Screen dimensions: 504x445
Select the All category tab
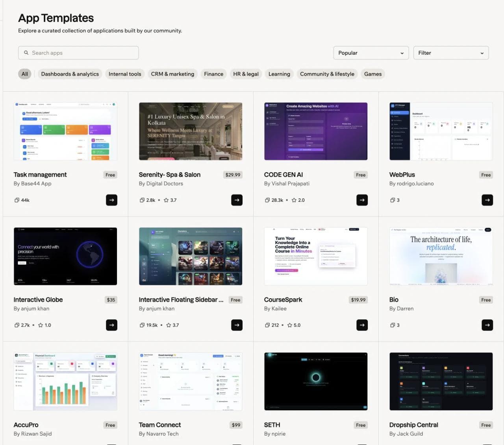coord(24,74)
